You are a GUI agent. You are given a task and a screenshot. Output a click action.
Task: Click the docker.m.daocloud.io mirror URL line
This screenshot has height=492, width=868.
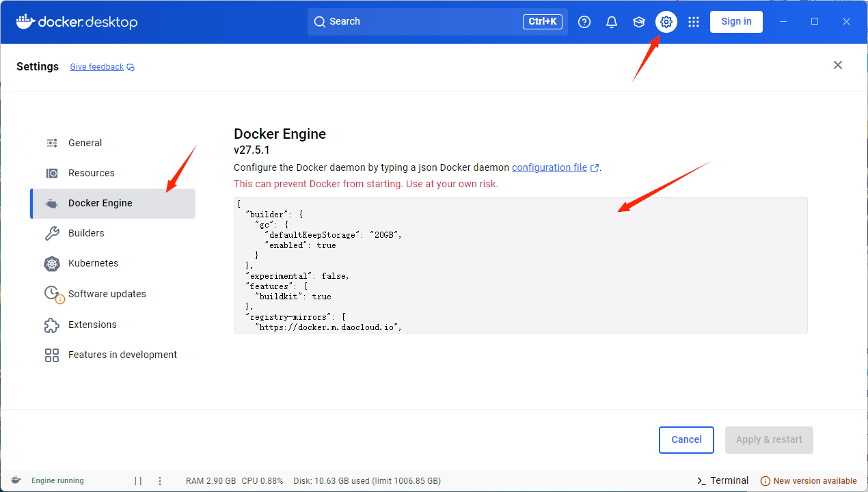click(328, 327)
